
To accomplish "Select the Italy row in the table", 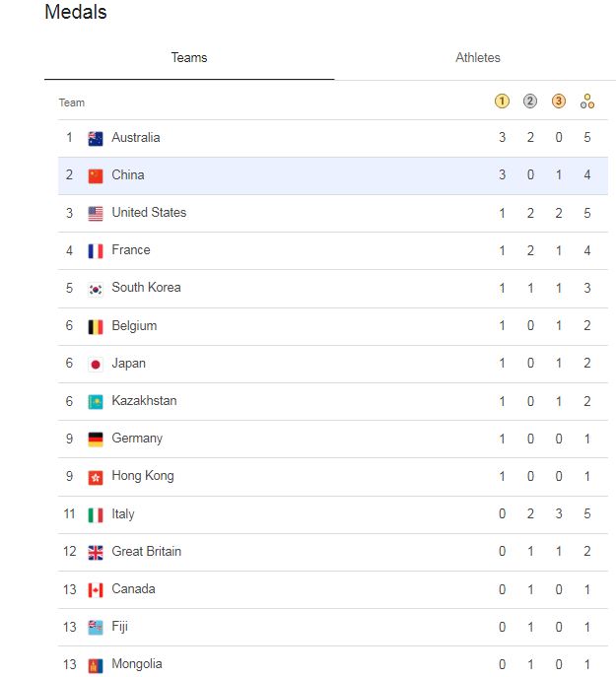I will pos(123,514).
